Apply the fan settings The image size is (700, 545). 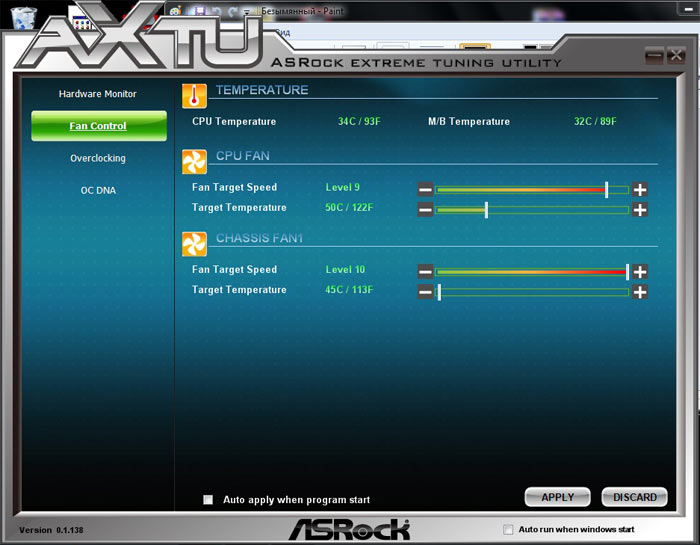pos(558,497)
